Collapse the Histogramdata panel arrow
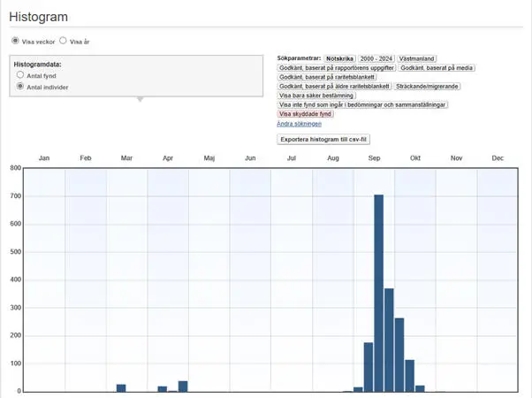The image size is (532, 398). (139, 99)
